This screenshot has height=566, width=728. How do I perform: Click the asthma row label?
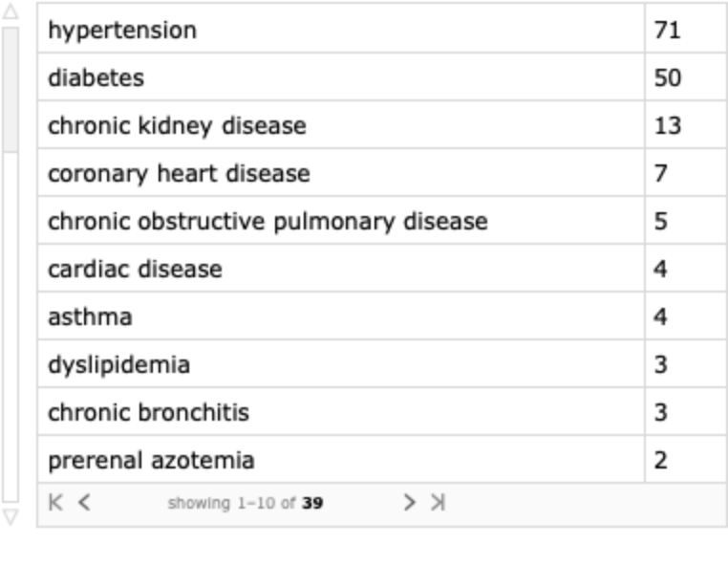pyautogui.click(x=90, y=316)
